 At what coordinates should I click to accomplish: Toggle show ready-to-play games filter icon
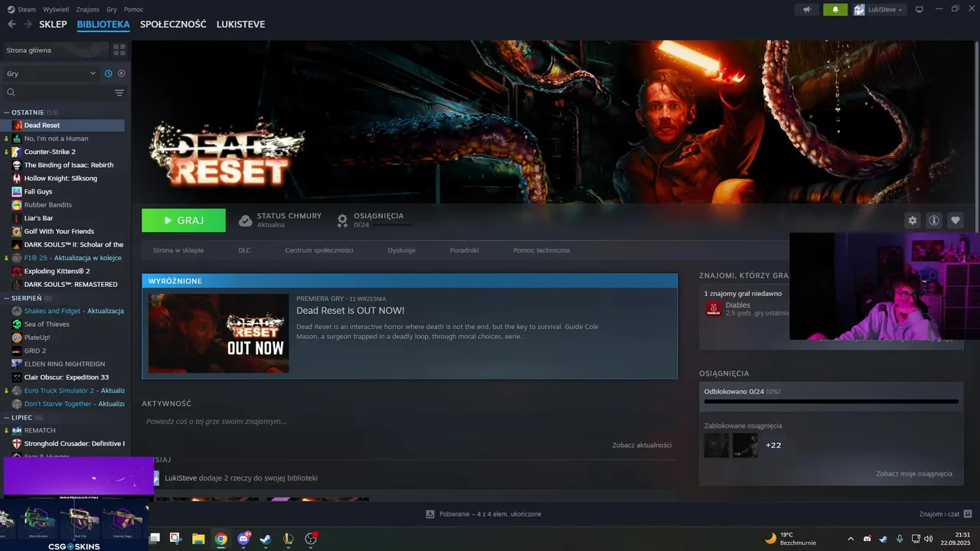click(x=121, y=73)
